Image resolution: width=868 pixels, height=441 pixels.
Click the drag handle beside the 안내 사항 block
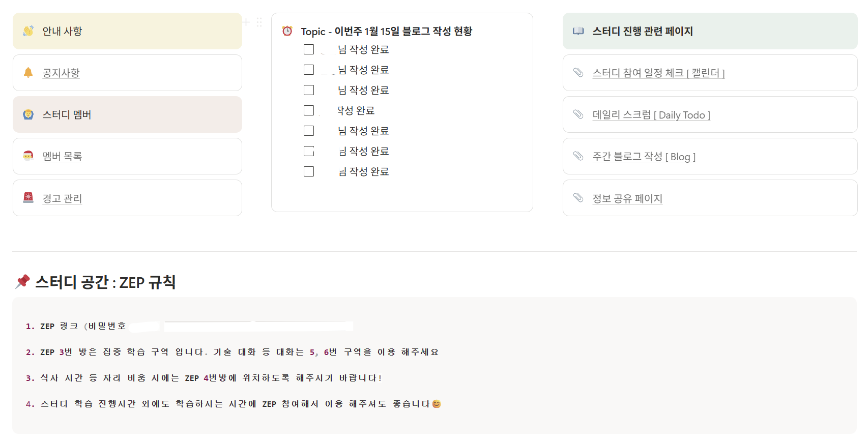point(259,22)
